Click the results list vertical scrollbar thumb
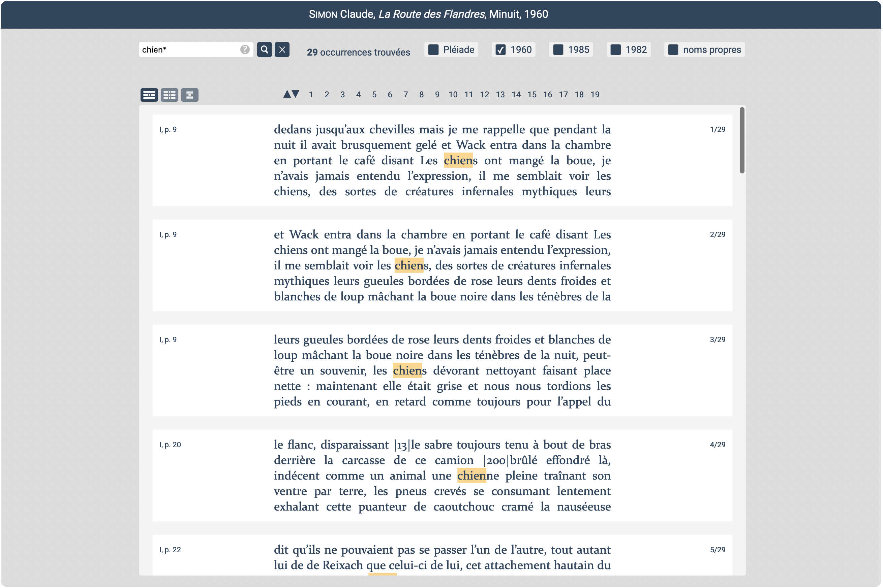The height and width of the screenshot is (588, 883). pos(741,141)
